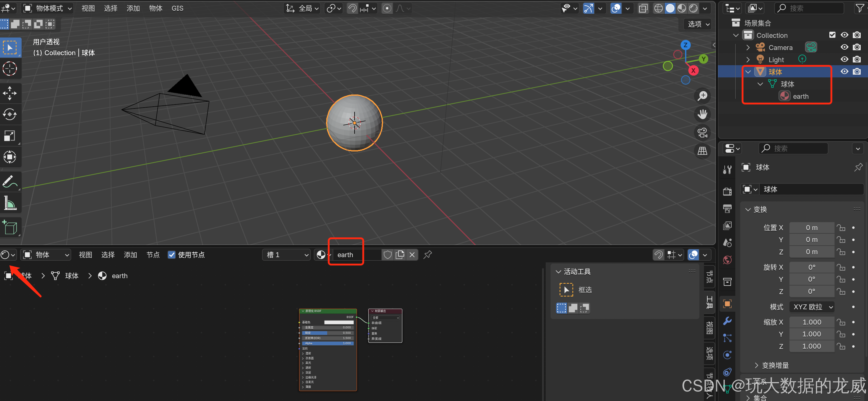Select the Rotate tool
868x401 pixels.
pos(10,114)
